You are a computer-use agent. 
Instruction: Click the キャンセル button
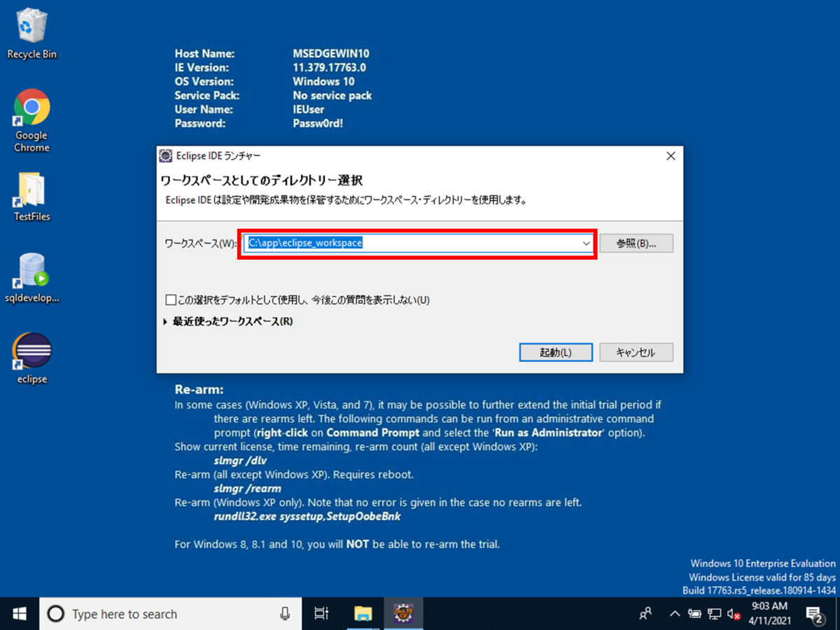636,352
